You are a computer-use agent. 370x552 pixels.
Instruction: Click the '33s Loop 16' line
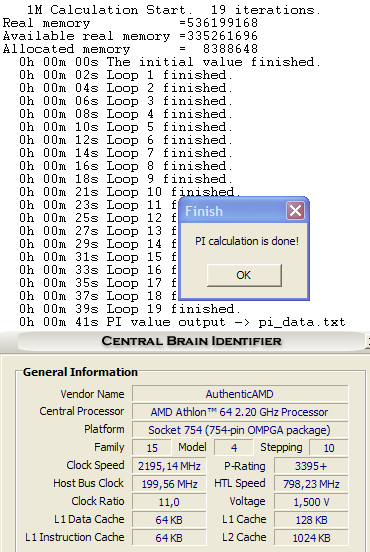point(98,270)
